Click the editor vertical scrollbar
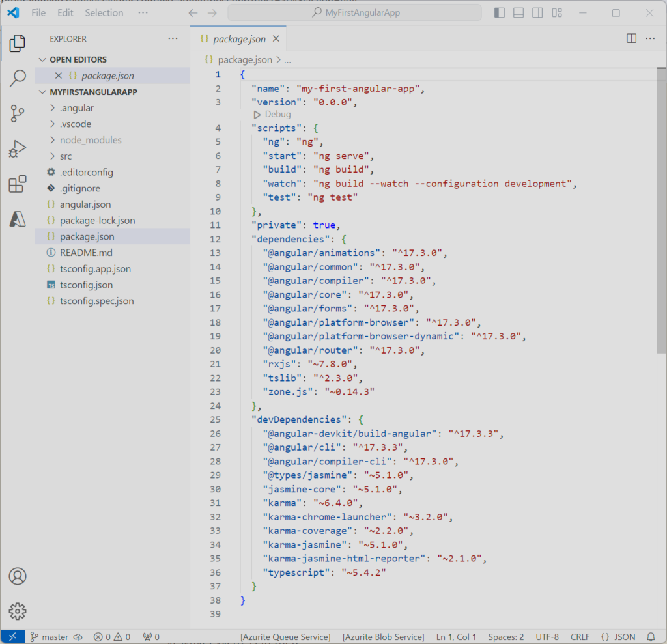The image size is (667, 644). point(662,208)
